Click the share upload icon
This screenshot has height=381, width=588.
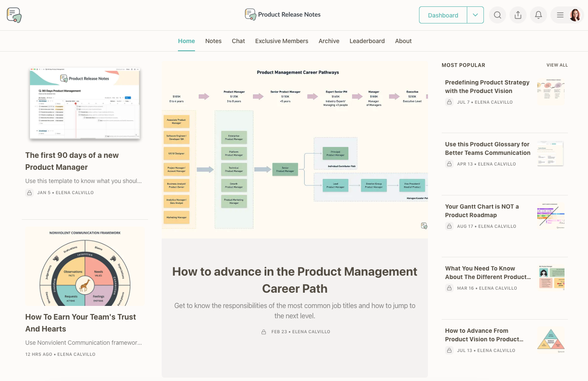tap(518, 15)
